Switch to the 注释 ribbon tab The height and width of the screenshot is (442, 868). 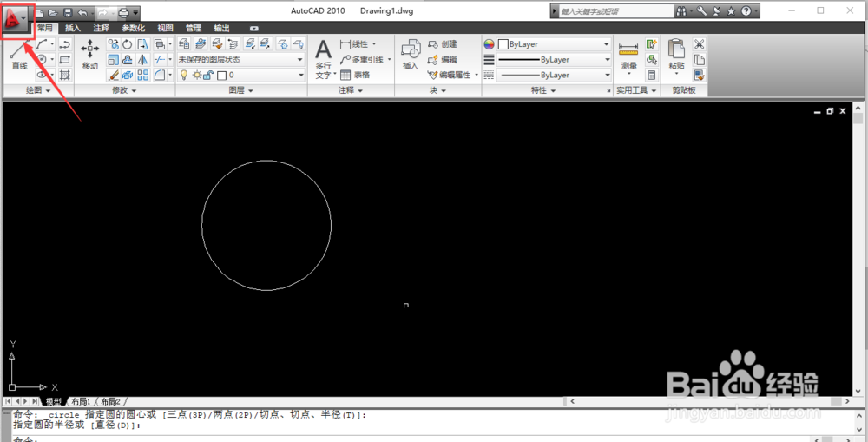click(102, 28)
